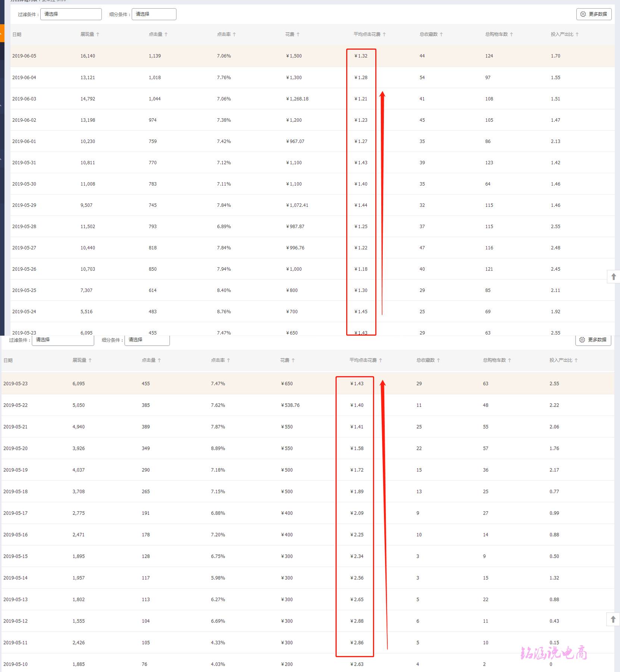Select the 2019-06-05 date cell
This screenshot has height=672, width=620.
pos(24,56)
